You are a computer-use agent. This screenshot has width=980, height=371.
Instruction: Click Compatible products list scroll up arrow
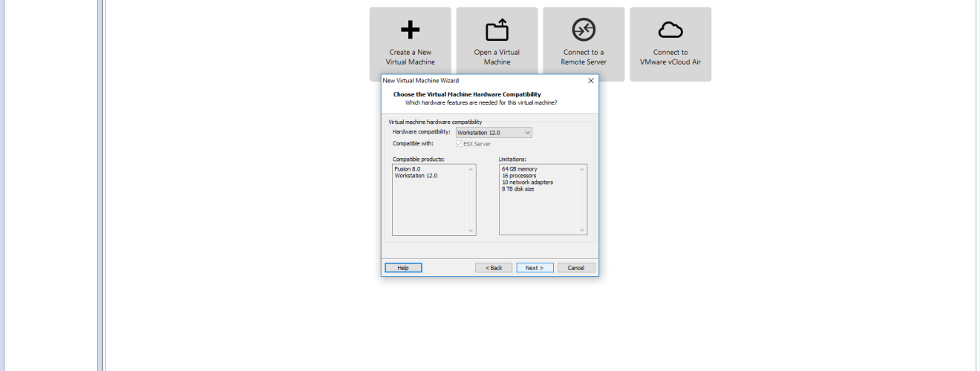pos(471,169)
